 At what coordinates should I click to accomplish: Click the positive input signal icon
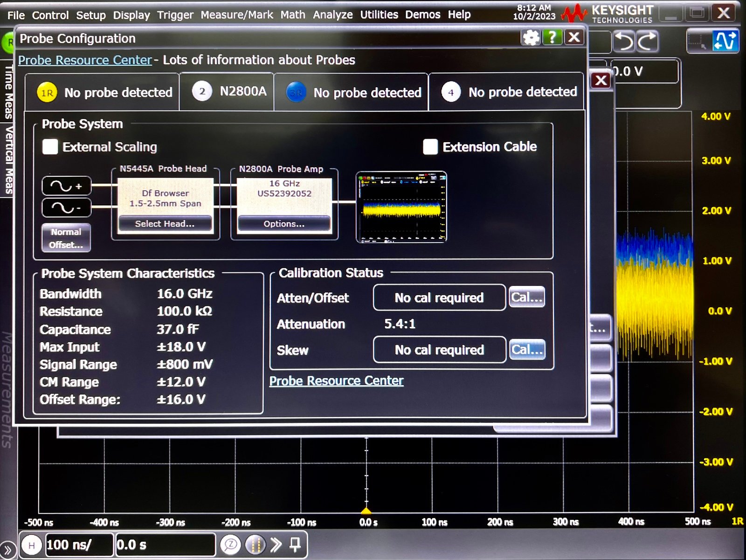pos(67,187)
